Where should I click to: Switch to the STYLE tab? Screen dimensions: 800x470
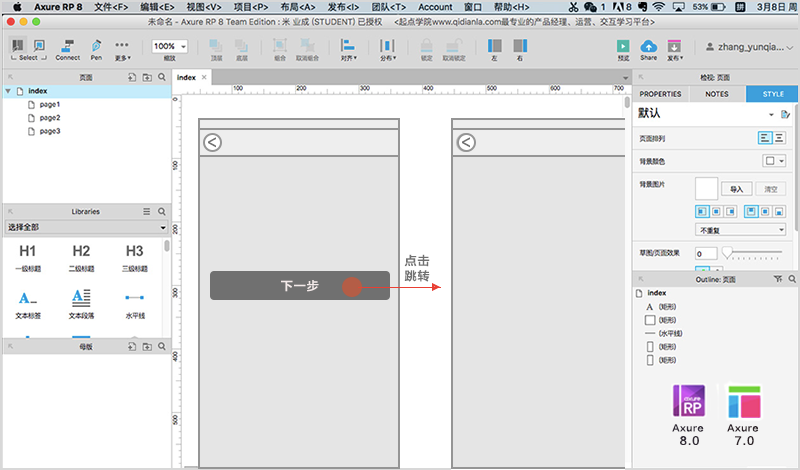tap(772, 94)
